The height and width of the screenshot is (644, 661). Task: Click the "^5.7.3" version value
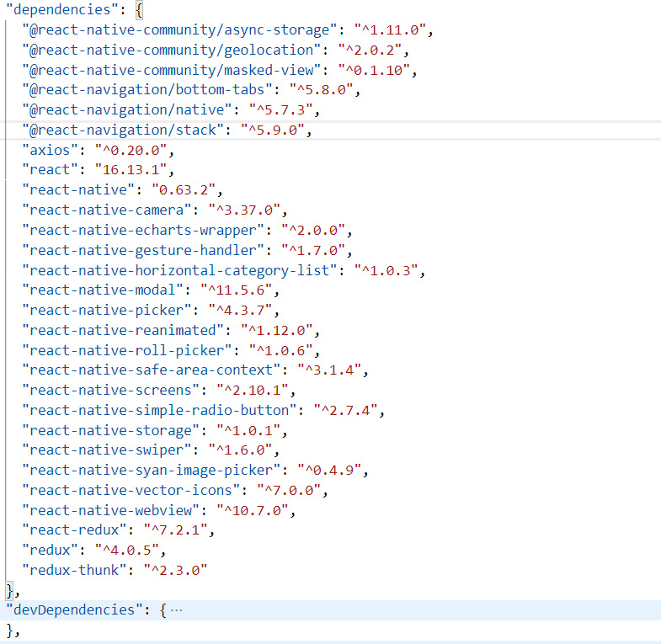point(280,110)
